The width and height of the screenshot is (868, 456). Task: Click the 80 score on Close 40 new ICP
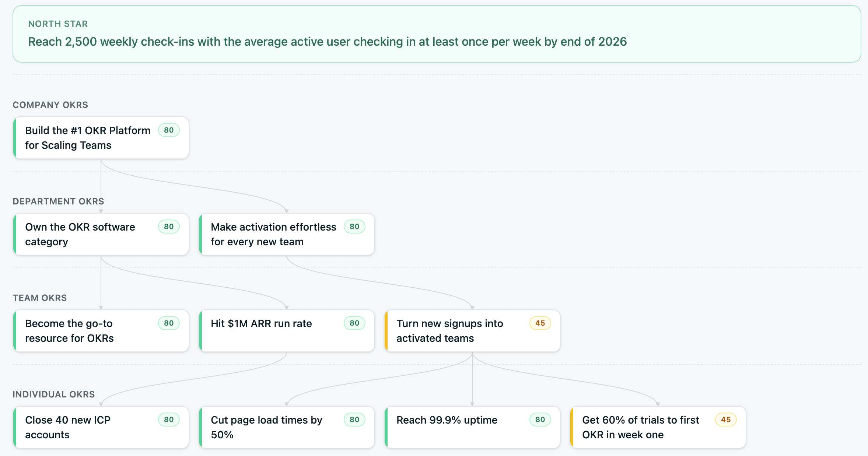pyautogui.click(x=169, y=420)
